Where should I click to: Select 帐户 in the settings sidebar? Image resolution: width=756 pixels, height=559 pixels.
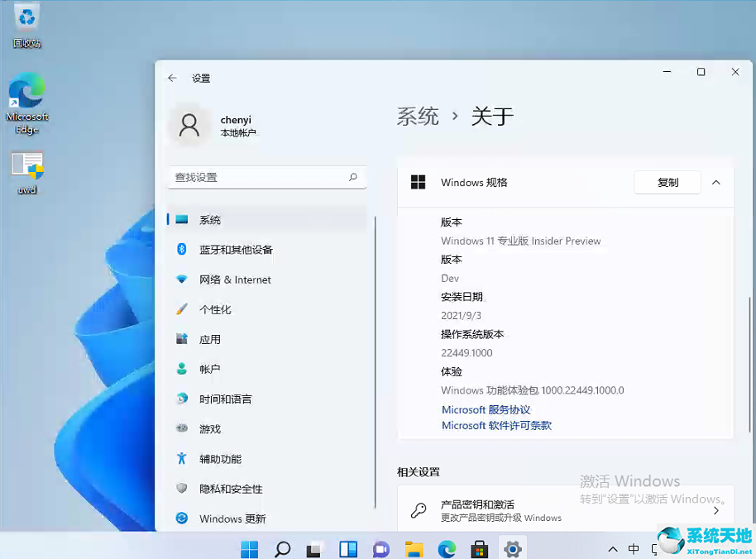click(208, 369)
